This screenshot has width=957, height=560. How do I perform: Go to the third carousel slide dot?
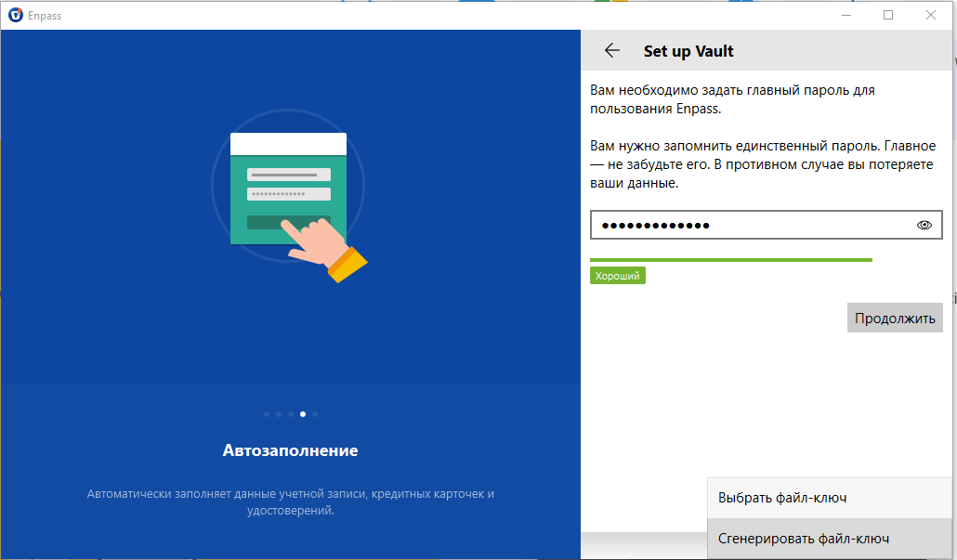point(291,414)
